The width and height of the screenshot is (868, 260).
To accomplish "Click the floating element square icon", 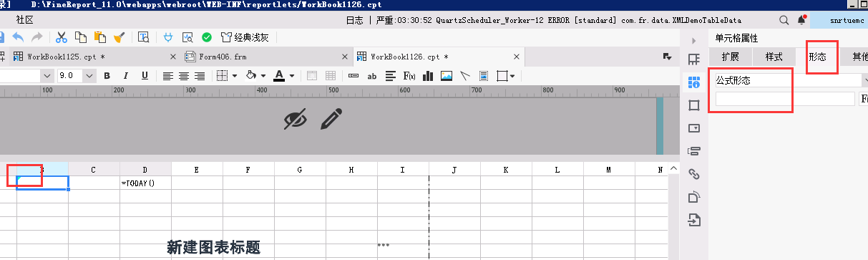I will (x=502, y=75).
